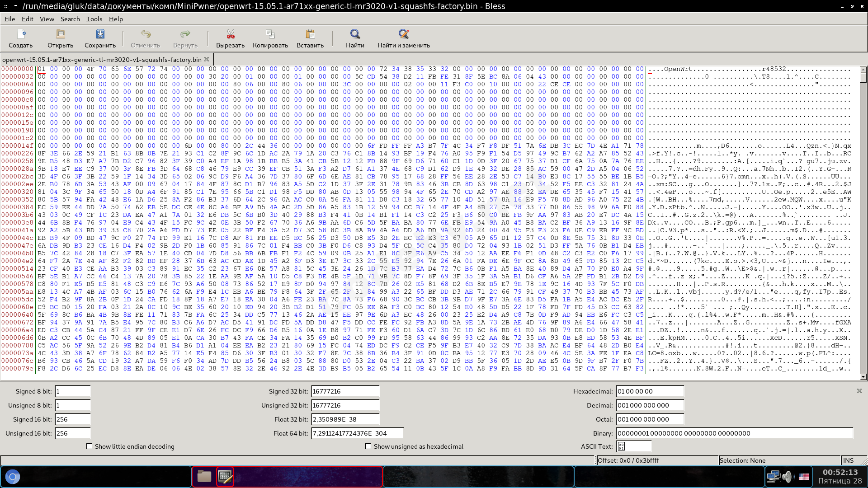Close the data conversion panel
This screenshot has height=488, width=868.
point(859,391)
